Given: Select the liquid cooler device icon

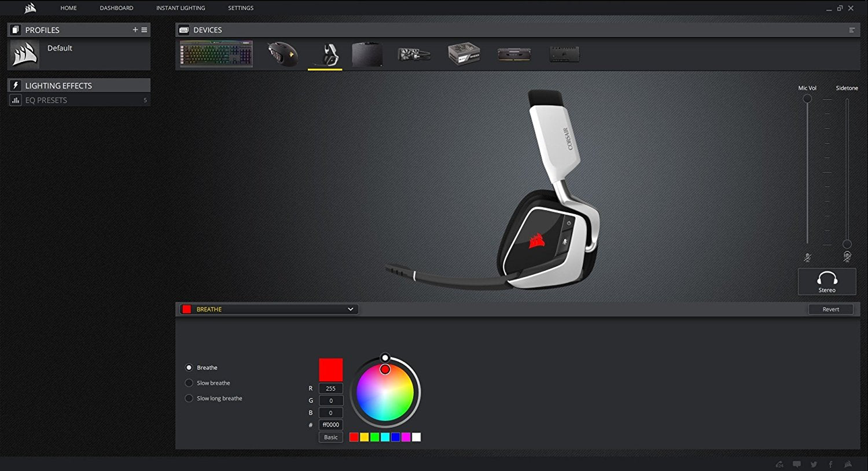Looking at the screenshot, I should [414, 54].
